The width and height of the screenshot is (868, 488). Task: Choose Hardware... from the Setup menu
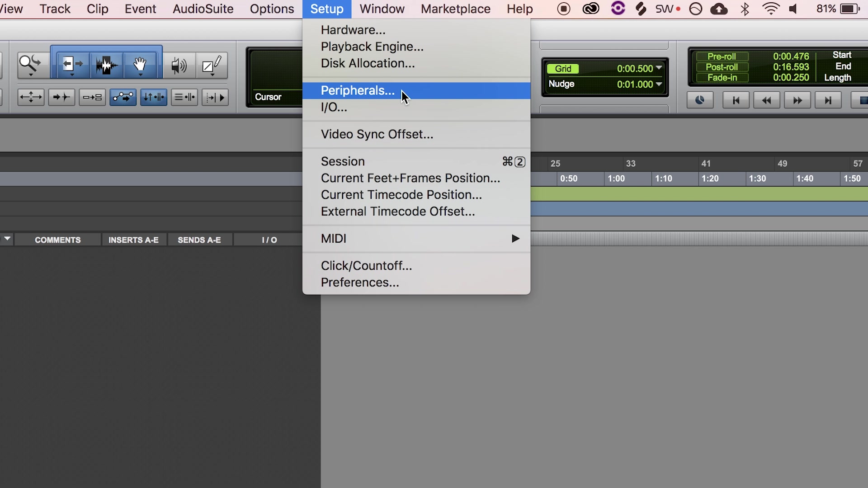point(416,30)
